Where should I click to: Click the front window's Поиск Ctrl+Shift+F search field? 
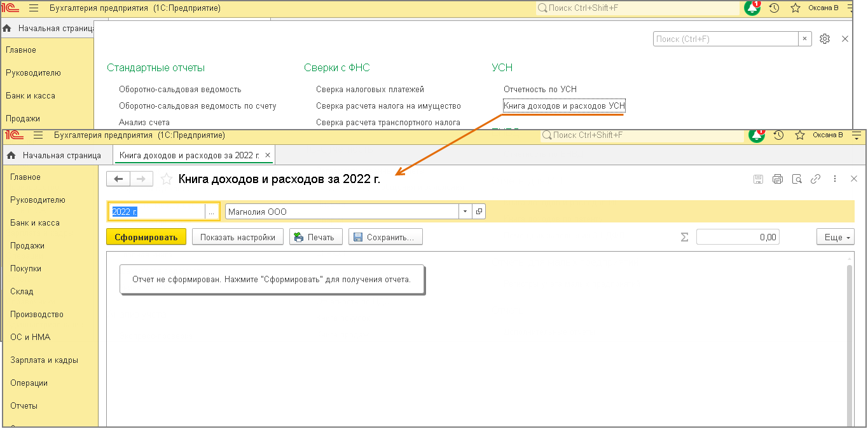tap(642, 135)
